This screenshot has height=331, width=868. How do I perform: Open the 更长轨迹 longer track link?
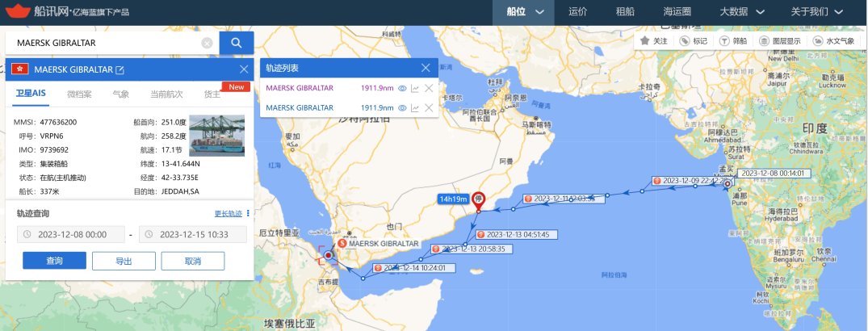point(228,214)
